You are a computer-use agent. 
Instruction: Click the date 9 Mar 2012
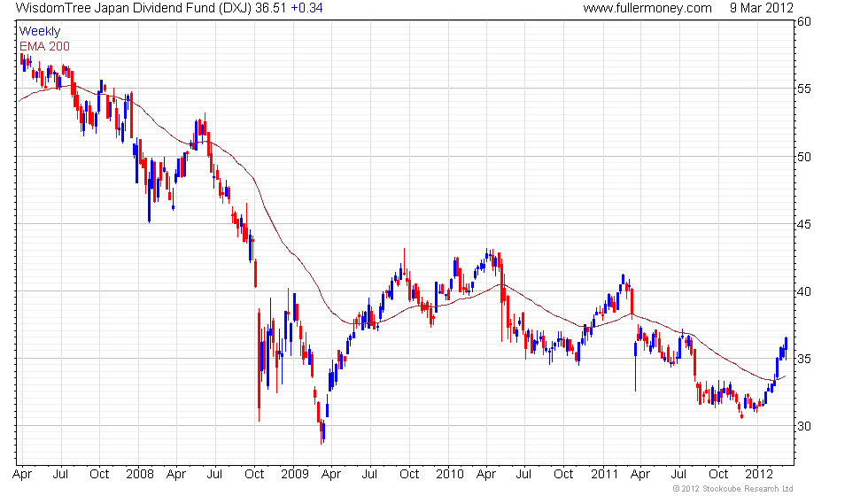point(762,8)
